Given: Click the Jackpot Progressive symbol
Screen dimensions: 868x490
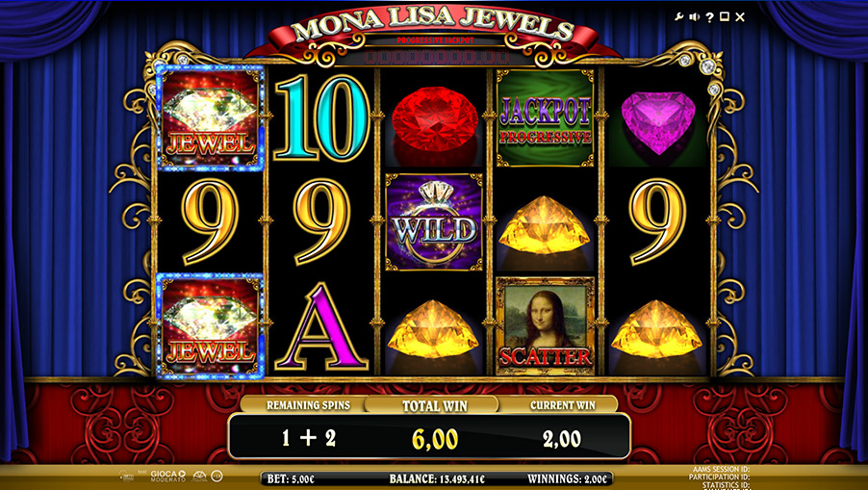Looking at the screenshot, I should 546,118.
